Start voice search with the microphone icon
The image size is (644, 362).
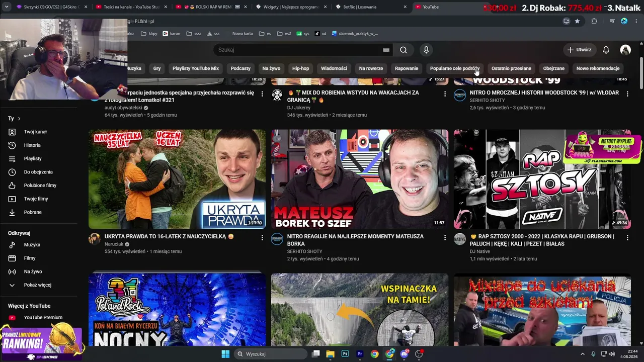(x=426, y=50)
